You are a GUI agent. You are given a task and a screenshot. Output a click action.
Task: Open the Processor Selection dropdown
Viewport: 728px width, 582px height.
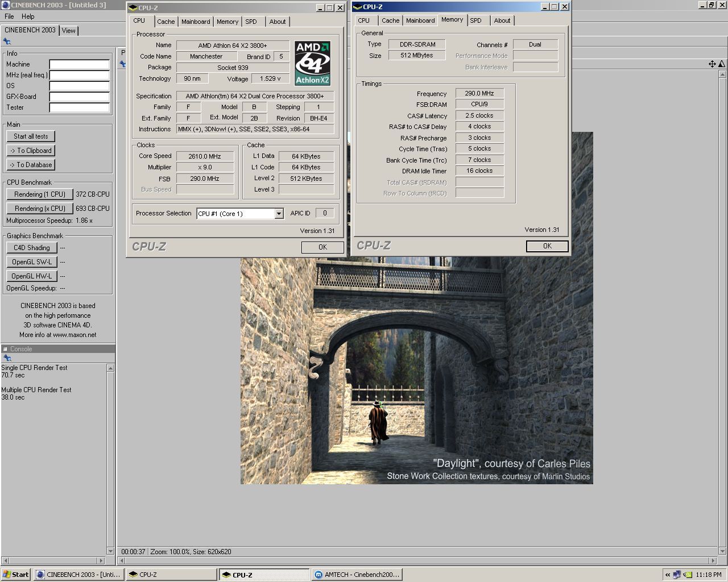tap(279, 214)
